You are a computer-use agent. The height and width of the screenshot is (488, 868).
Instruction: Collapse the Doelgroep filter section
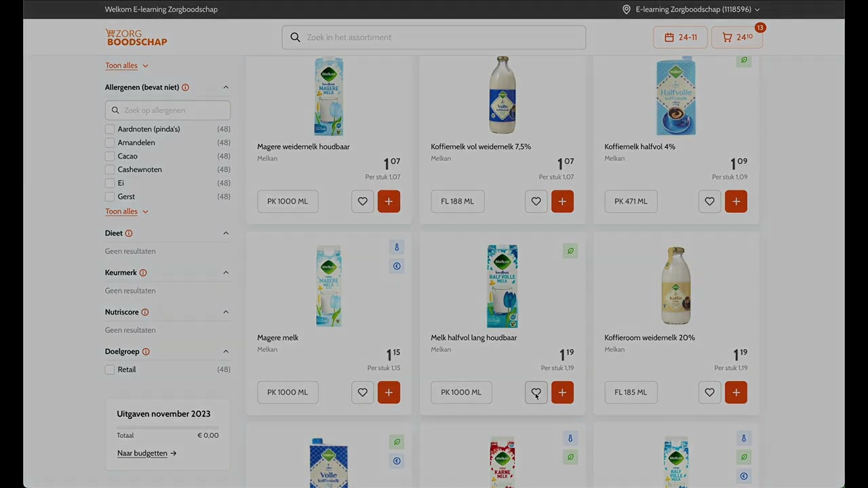point(226,352)
